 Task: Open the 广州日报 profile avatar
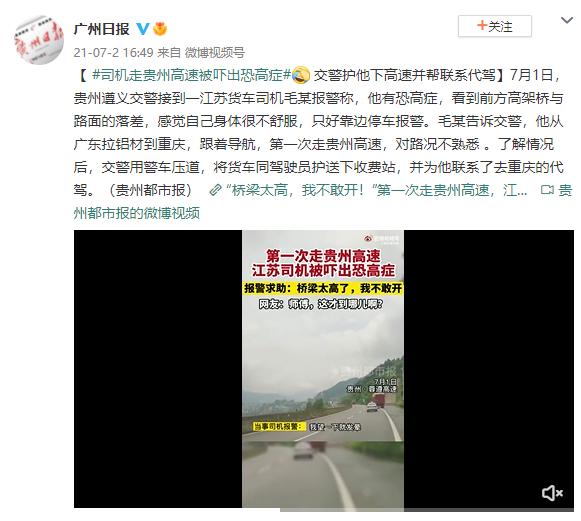pyautogui.click(x=39, y=40)
